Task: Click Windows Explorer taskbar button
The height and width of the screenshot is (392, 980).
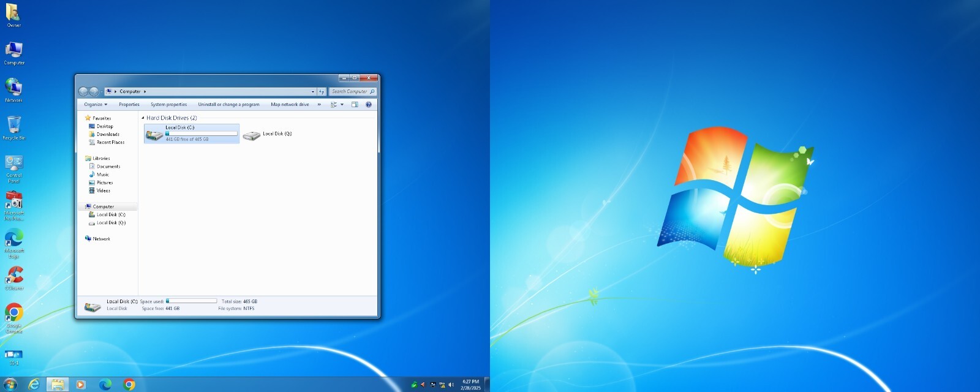Action: (58, 385)
